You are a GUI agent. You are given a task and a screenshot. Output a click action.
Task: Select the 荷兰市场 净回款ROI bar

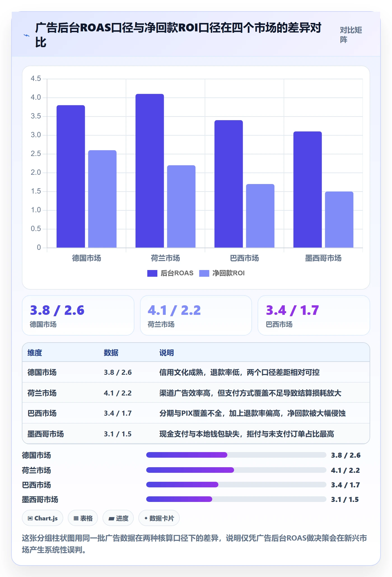pyautogui.click(x=181, y=206)
